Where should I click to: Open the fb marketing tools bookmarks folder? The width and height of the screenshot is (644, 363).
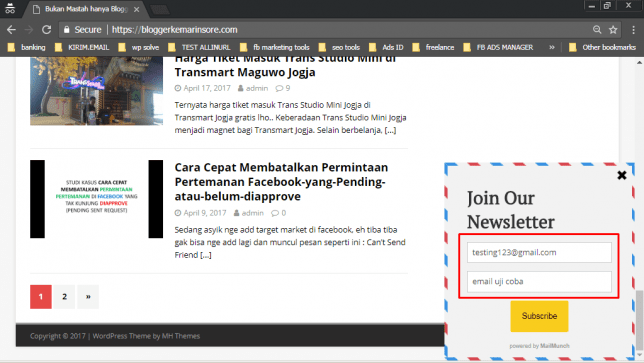tap(275, 47)
